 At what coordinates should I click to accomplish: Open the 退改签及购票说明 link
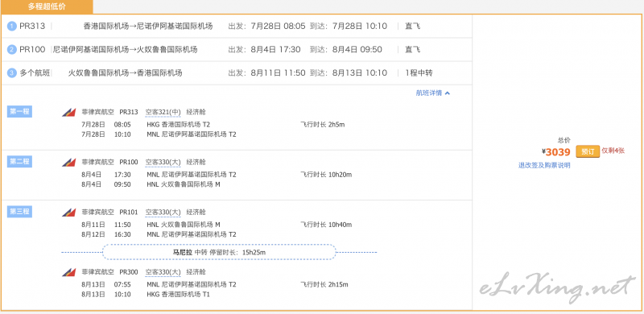pyautogui.click(x=544, y=165)
